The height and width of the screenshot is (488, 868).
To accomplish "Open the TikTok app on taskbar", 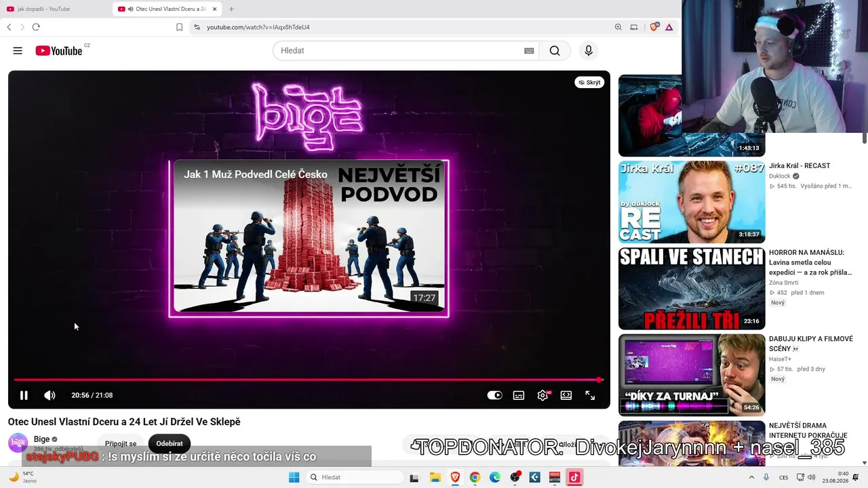I will 574,477.
